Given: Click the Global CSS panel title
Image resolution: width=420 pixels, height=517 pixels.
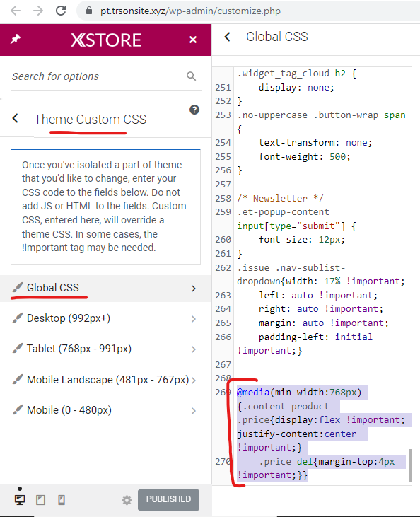Looking at the screenshot, I should [x=277, y=37].
